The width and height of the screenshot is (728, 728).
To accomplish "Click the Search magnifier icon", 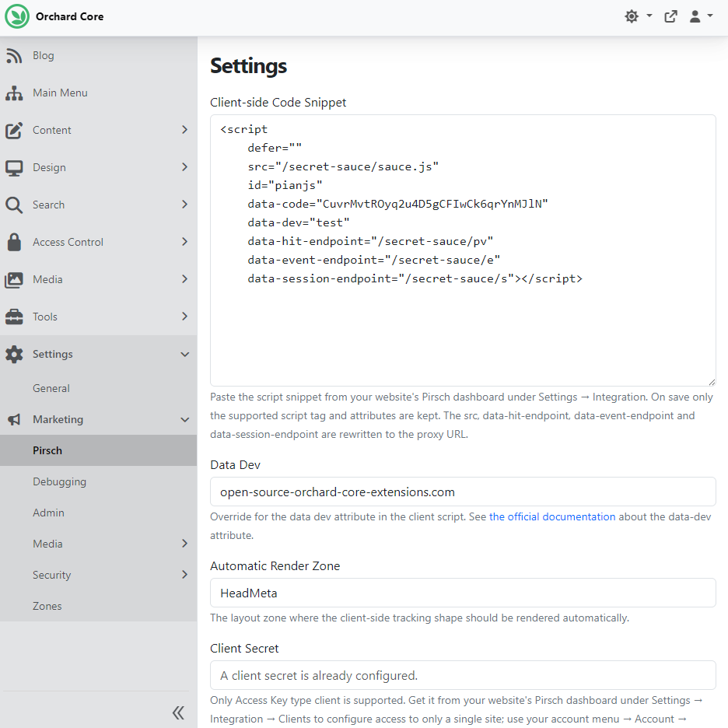I will 14,205.
